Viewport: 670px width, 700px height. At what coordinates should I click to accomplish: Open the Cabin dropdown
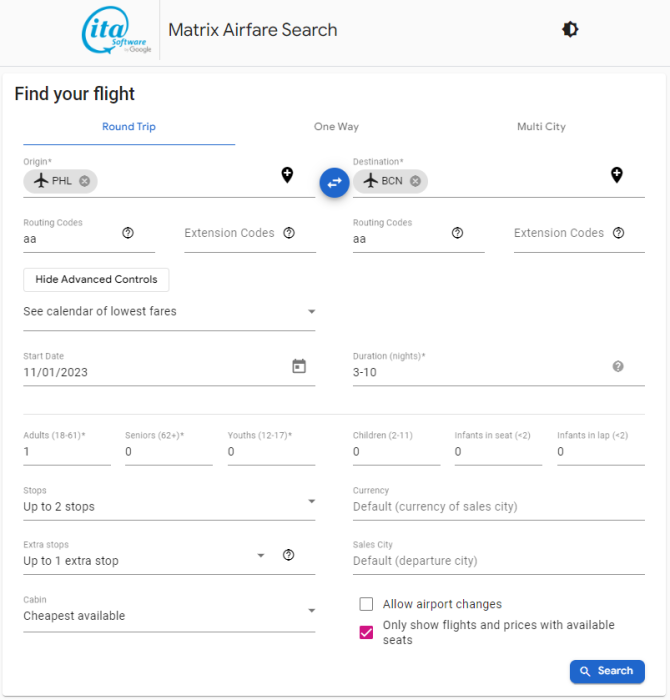[311, 611]
